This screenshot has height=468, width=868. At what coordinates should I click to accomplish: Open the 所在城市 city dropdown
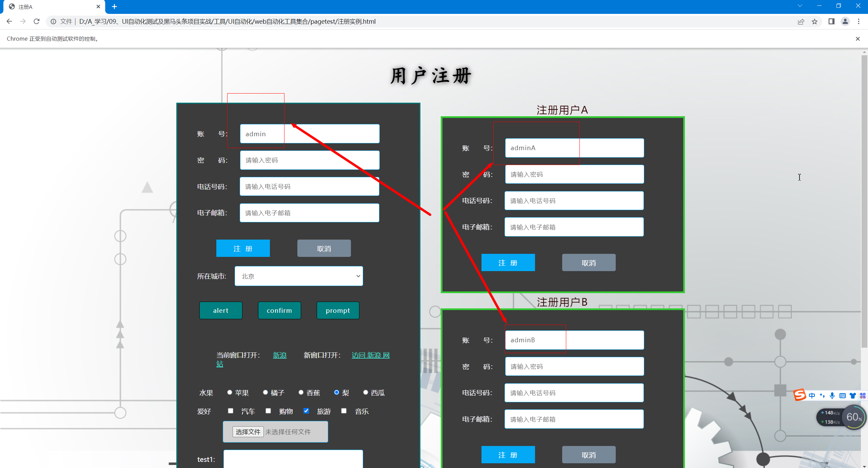pos(299,276)
